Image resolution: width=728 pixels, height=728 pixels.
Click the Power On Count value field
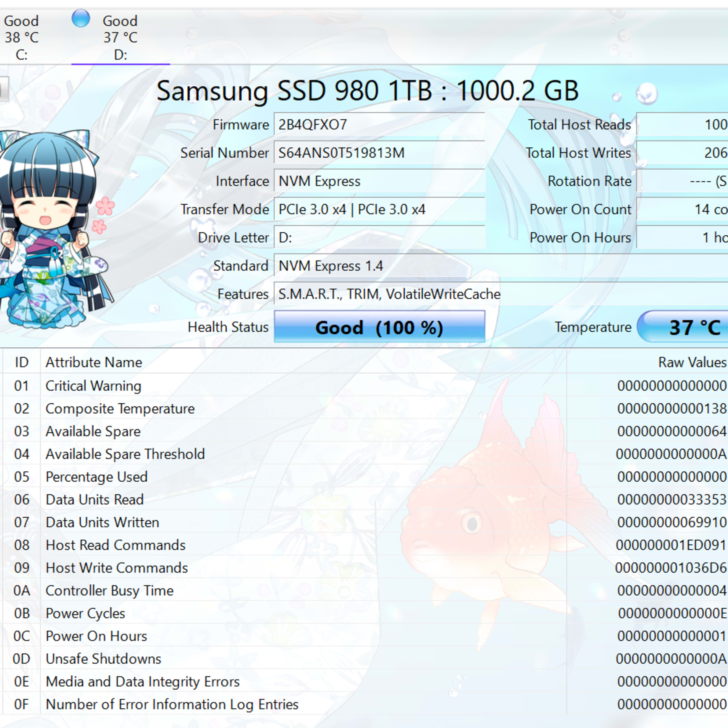682,209
